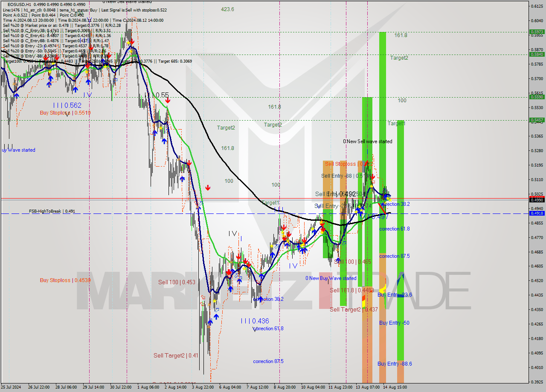The height and width of the screenshot is (392, 546).
Task: Click 'correction 87.5' label above Buy Entry -23.6
Action: (395, 256)
